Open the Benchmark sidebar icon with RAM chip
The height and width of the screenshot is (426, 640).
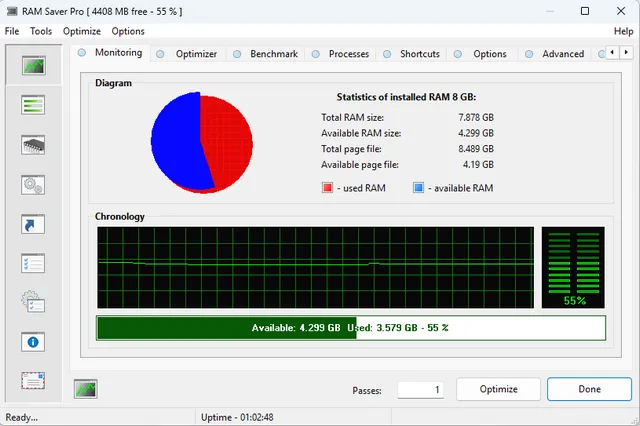[x=33, y=145]
